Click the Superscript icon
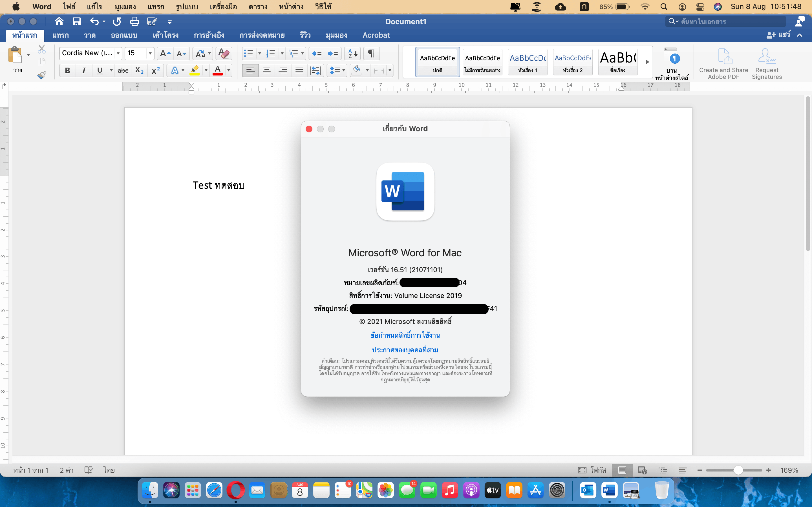 point(156,70)
